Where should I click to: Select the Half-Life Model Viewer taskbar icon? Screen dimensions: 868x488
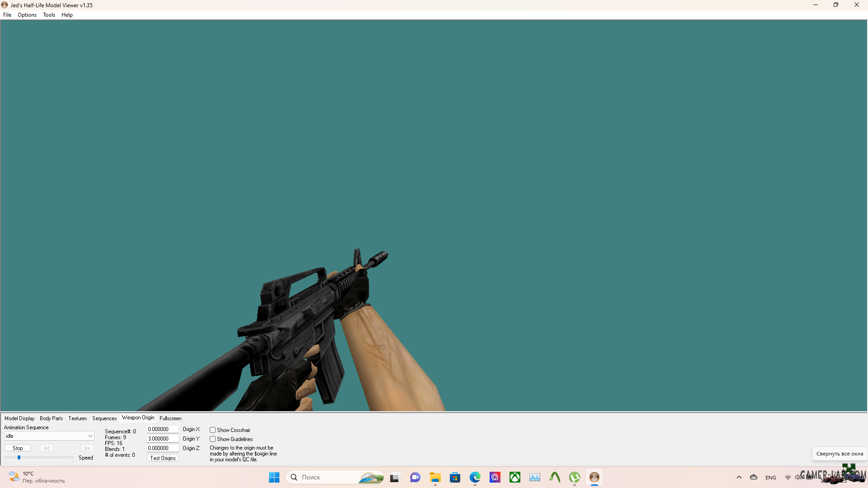point(594,478)
